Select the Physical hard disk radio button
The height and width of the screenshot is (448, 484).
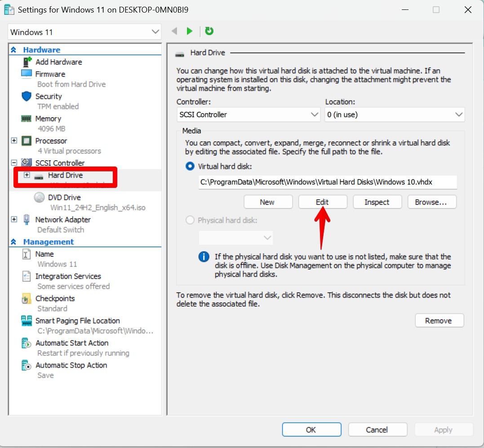(190, 220)
